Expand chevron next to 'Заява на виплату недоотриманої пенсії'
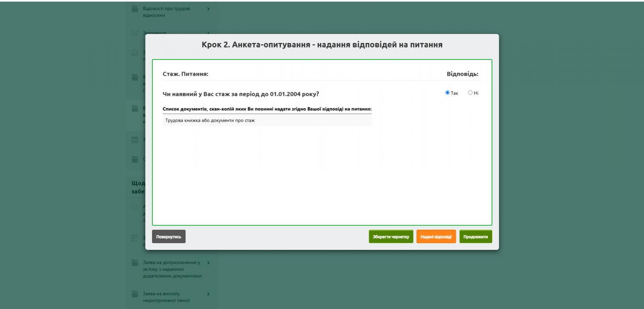This screenshot has height=309, width=644. pyautogui.click(x=208, y=294)
